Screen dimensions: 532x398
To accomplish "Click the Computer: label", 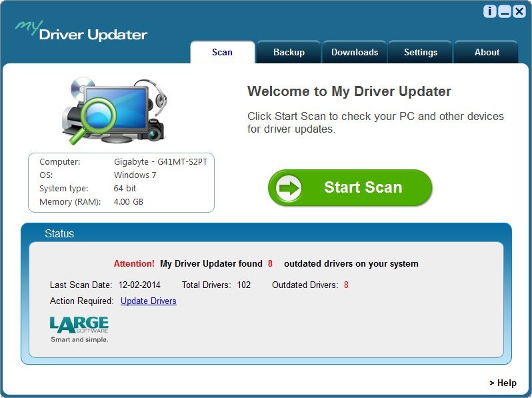I will (x=60, y=162).
